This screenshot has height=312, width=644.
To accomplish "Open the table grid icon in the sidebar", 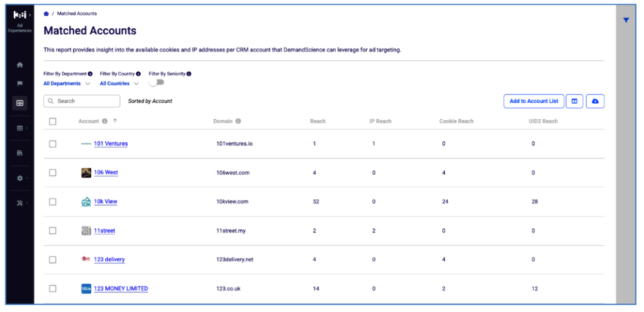I will tap(19, 128).
